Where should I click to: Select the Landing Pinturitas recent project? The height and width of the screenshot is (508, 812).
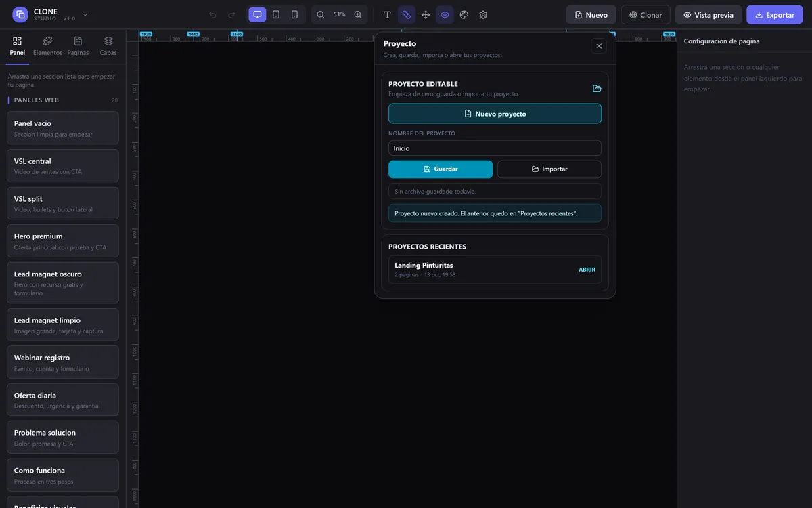point(495,270)
